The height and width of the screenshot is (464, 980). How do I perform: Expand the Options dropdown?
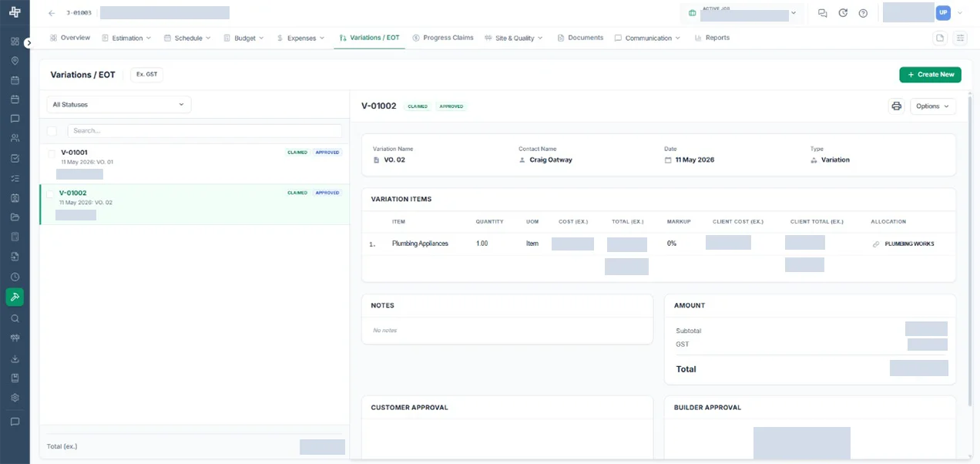(933, 106)
